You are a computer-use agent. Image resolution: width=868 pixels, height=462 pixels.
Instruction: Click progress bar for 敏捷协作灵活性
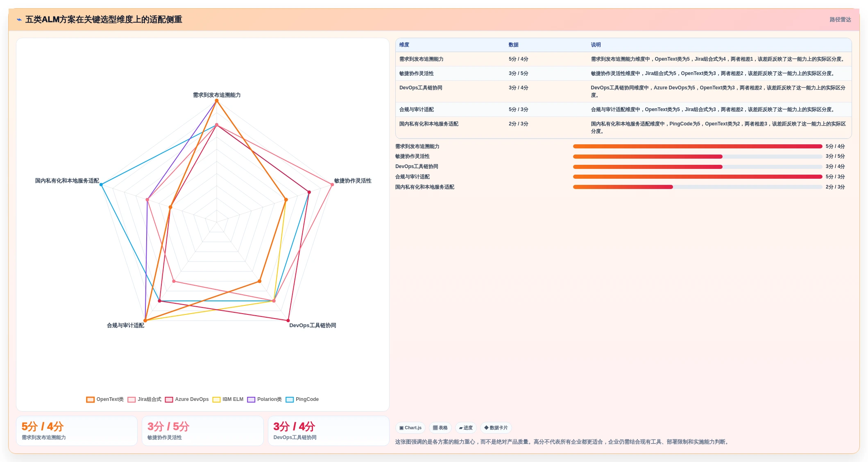[698, 157]
